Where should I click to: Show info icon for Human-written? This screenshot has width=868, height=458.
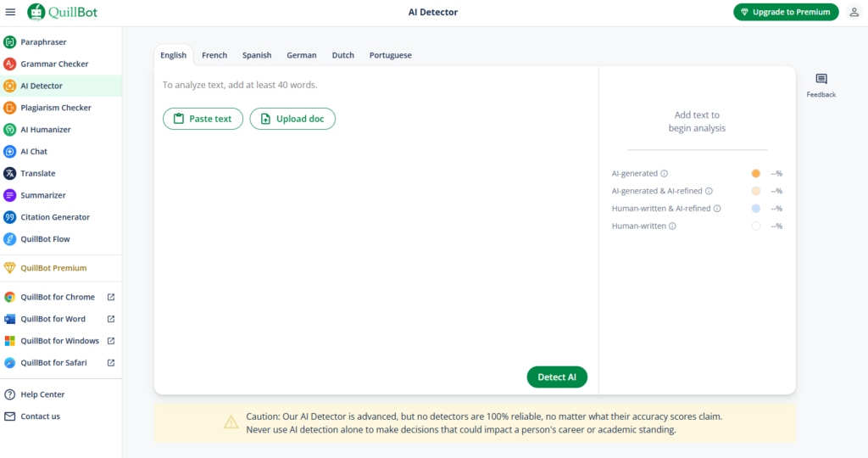pyautogui.click(x=672, y=226)
